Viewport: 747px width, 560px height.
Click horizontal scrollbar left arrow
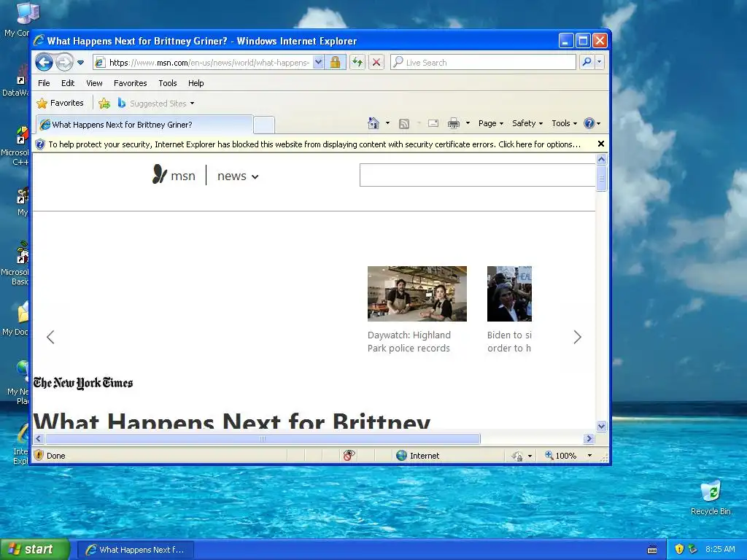point(39,438)
